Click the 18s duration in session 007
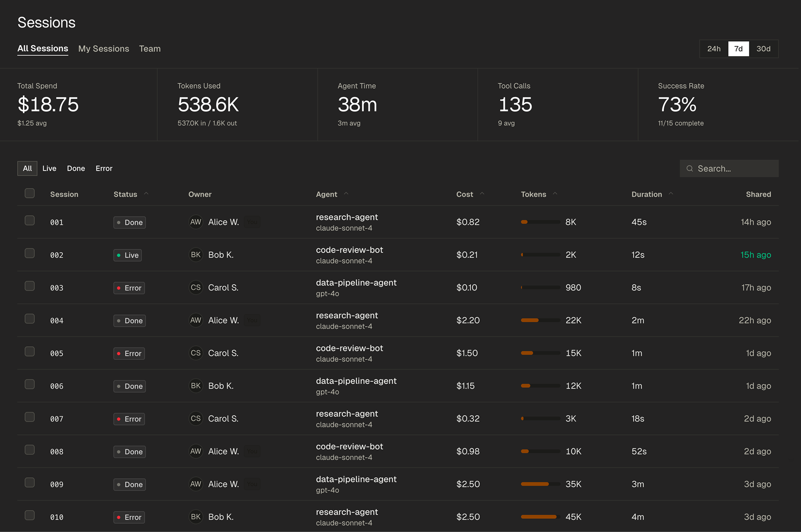 638,419
